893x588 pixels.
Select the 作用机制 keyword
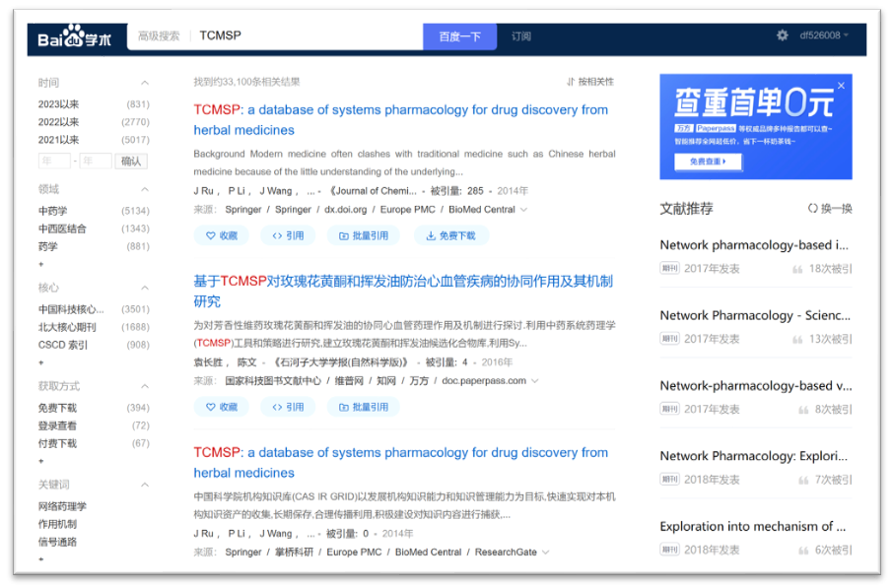click(x=57, y=524)
